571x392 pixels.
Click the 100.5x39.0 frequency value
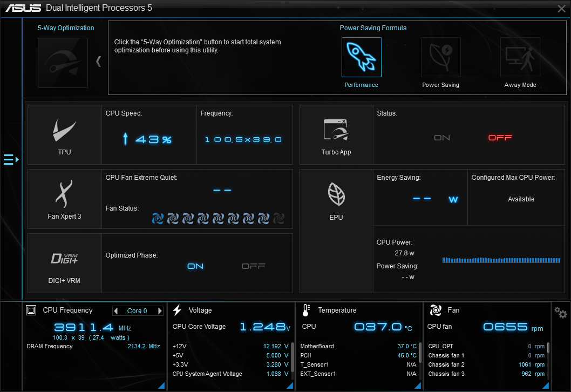pos(243,139)
